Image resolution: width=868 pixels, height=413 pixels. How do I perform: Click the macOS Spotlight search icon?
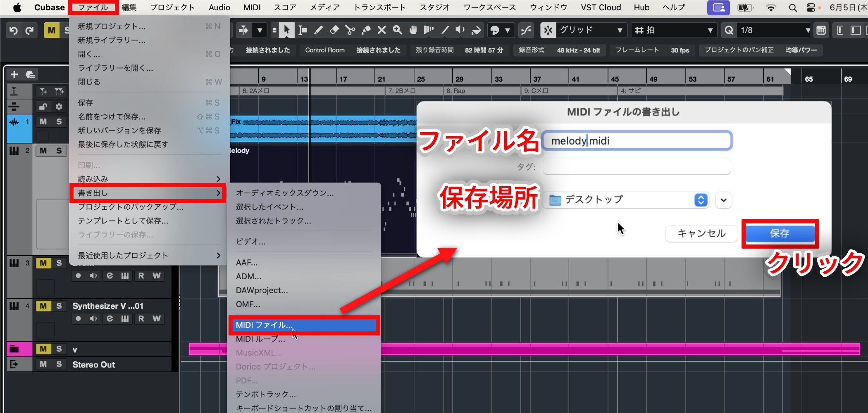tap(792, 7)
